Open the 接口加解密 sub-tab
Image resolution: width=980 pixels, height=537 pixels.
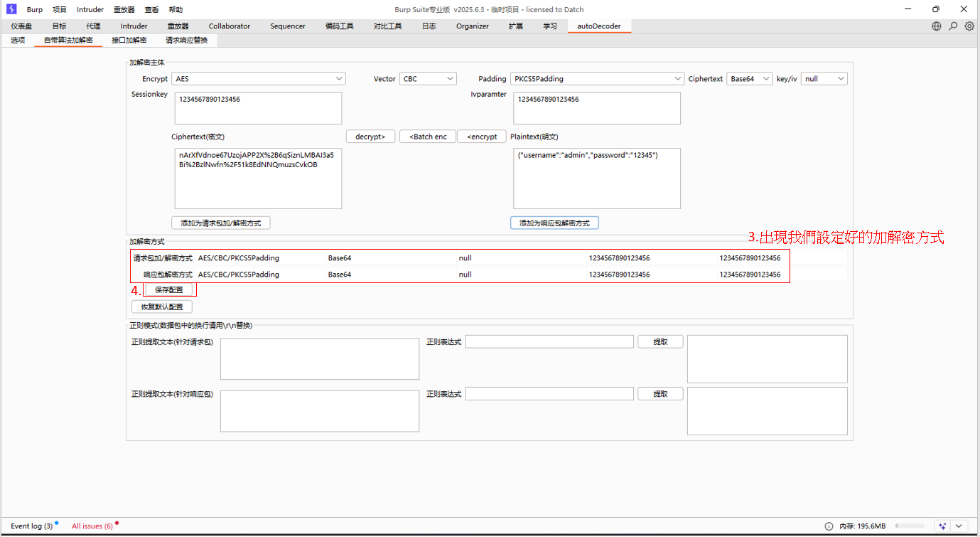point(129,40)
